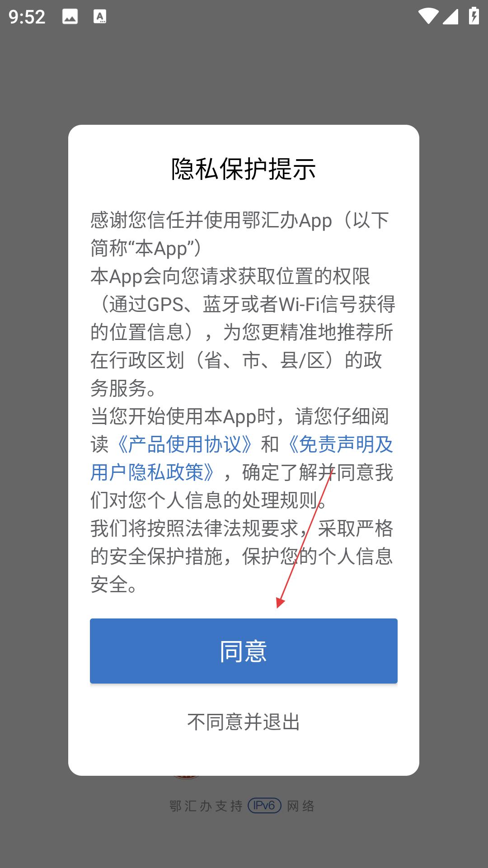488x868 pixels.
Task: Tap the letter A notification icon
Action: [100, 17]
